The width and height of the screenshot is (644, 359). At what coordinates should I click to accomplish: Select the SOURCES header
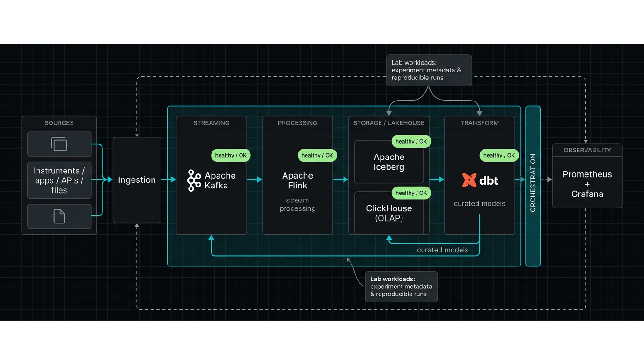pyautogui.click(x=59, y=123)
